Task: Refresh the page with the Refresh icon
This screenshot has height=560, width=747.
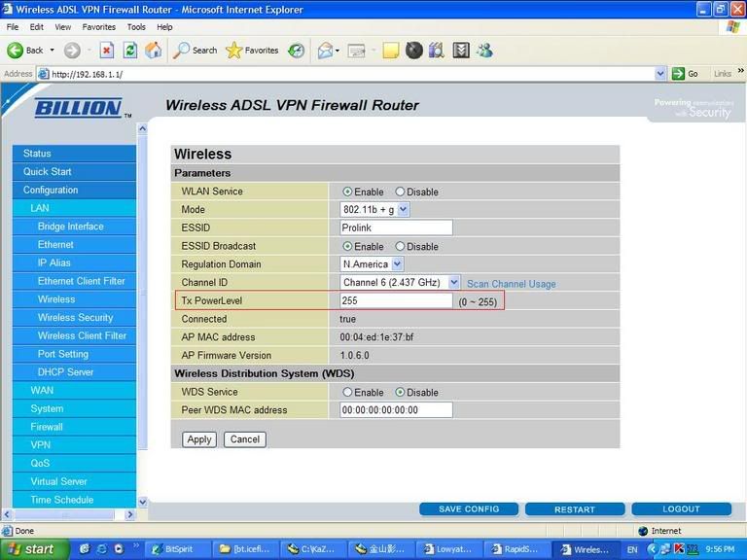Action: coord(130,50)
